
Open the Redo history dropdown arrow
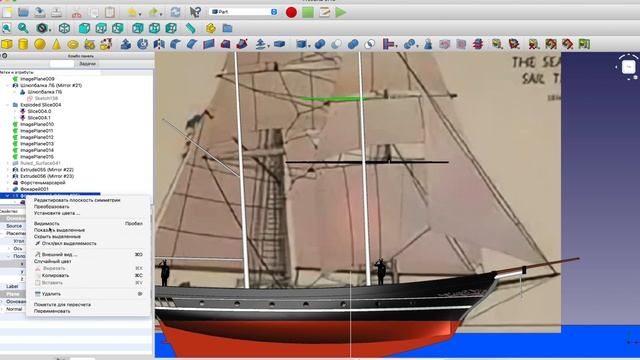[x=162, y=14]
